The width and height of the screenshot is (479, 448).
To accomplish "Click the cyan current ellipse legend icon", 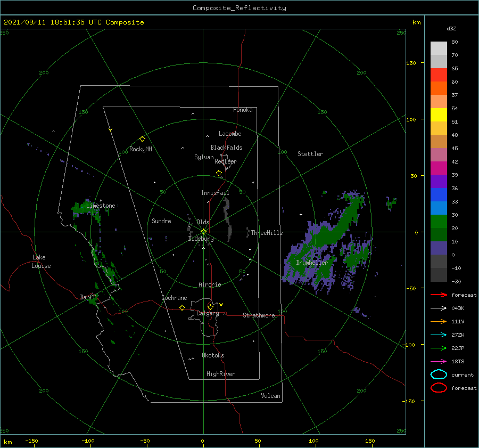I will (x=439, y=374).
